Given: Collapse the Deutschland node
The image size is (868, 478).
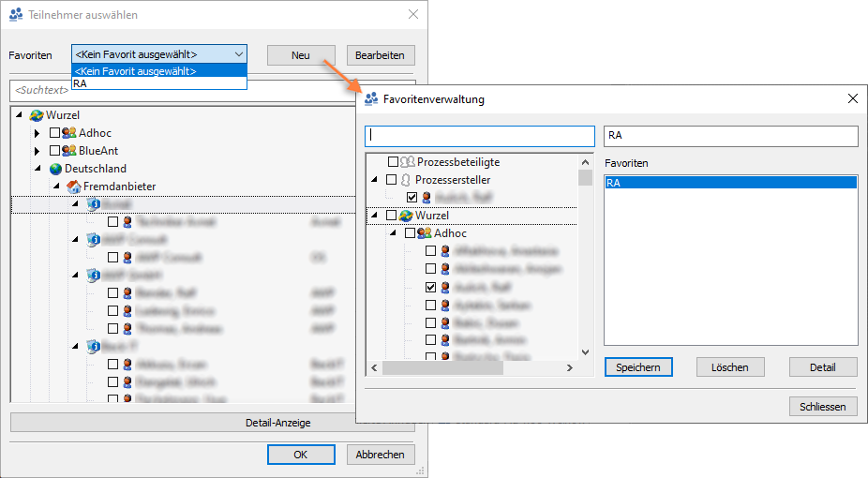Looking at the screenshot, I should [37, 168].
